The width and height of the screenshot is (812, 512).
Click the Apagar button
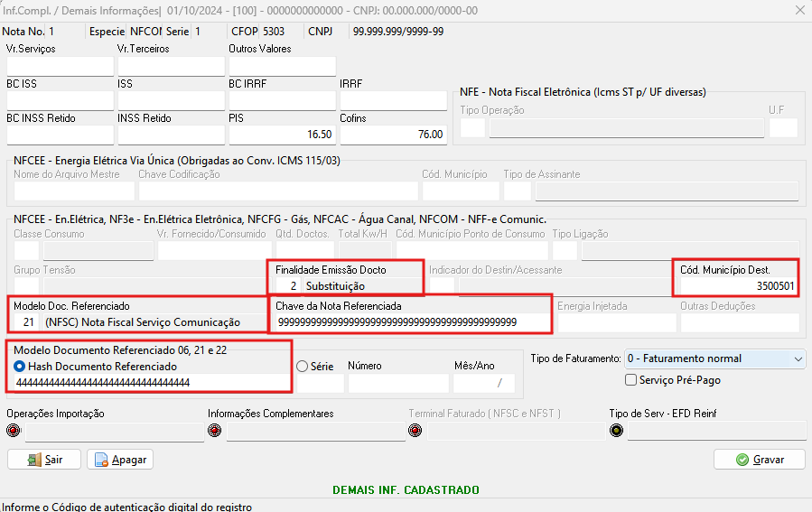[120, 460]
